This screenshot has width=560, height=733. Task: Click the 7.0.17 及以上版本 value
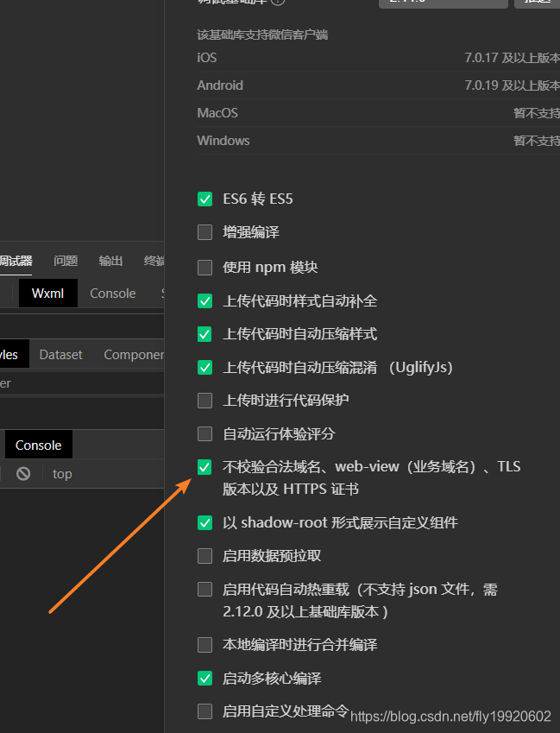pyautogui.click(x=512, y=58)
